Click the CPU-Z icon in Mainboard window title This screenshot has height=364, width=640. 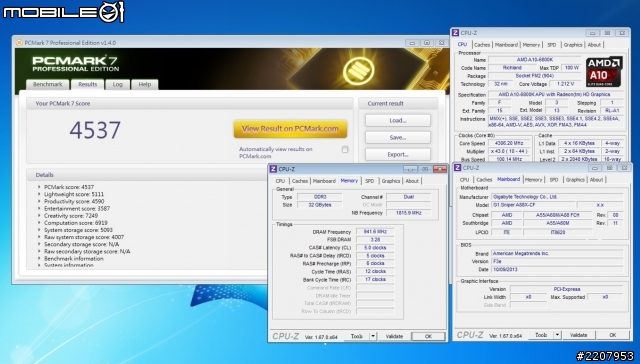coord(458,168)
